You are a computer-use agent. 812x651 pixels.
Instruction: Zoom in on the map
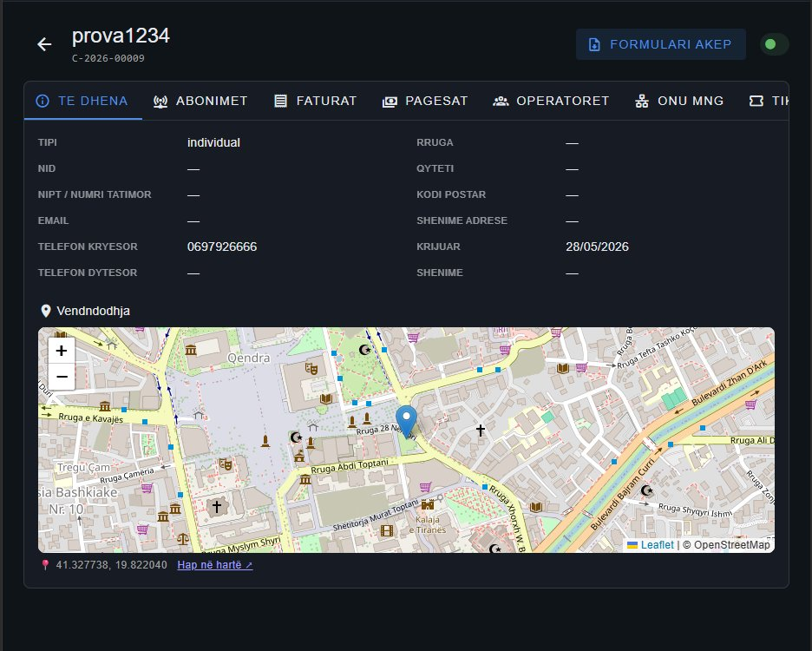pos(62,351)
